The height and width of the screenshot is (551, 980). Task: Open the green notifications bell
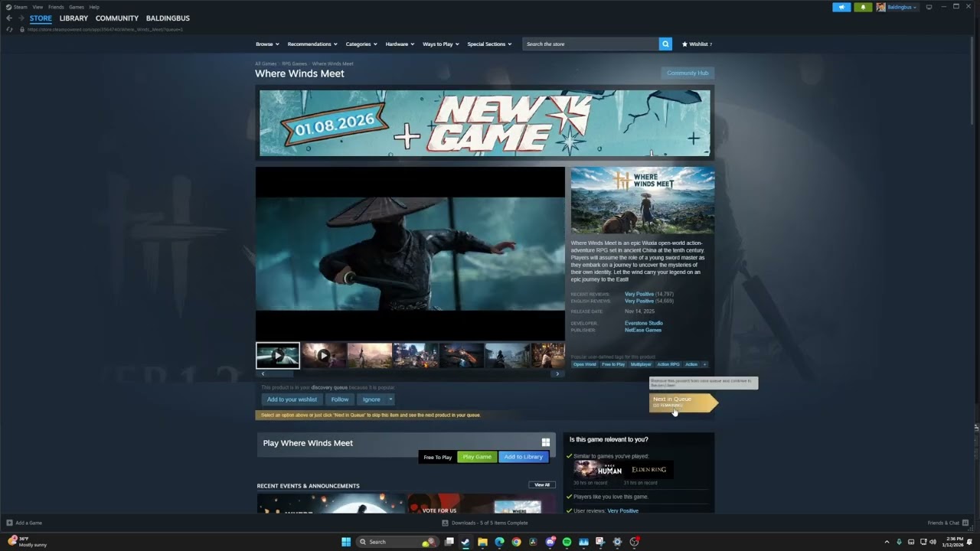863,7
